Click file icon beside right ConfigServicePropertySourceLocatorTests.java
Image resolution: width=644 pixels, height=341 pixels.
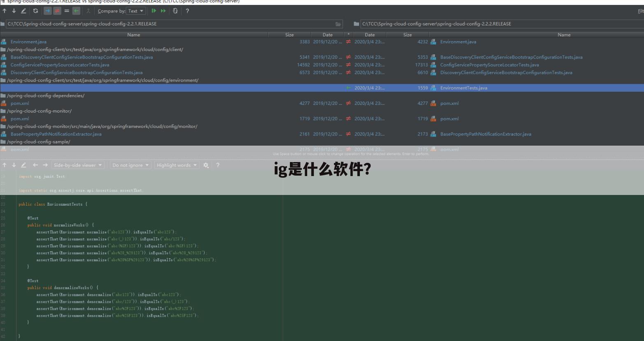click(433, 65)
